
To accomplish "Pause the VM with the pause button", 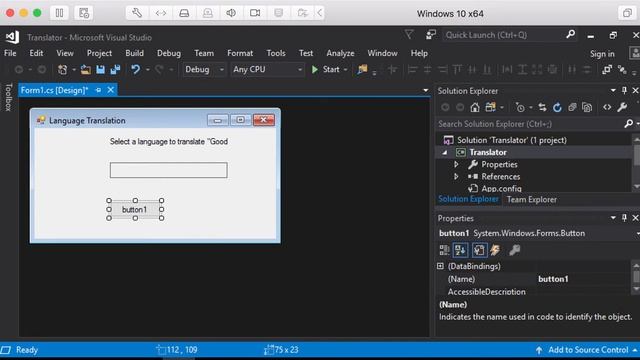I will pyautogui.click(x=59, y=13).
